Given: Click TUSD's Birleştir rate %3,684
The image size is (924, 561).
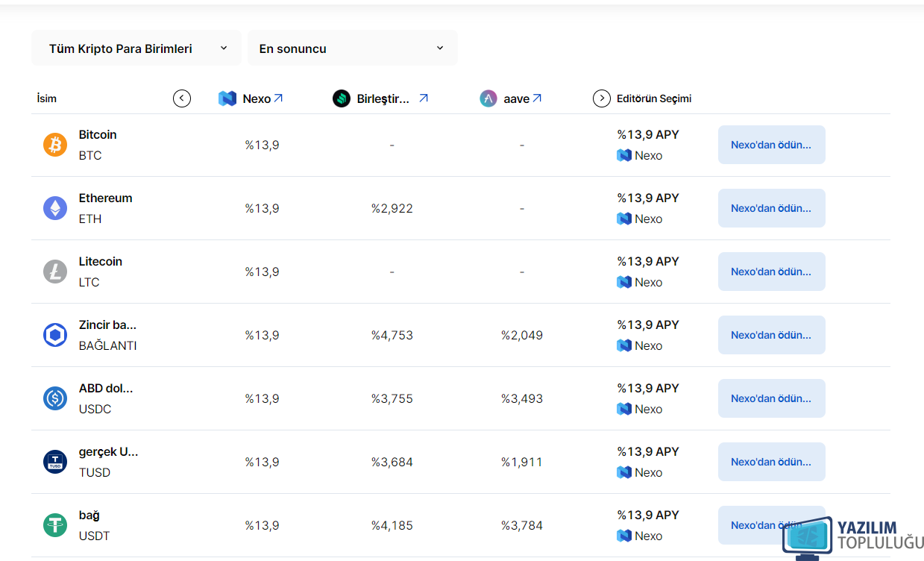Looking at the screenshot, I should pyautogui.click(x=392, y=462).
